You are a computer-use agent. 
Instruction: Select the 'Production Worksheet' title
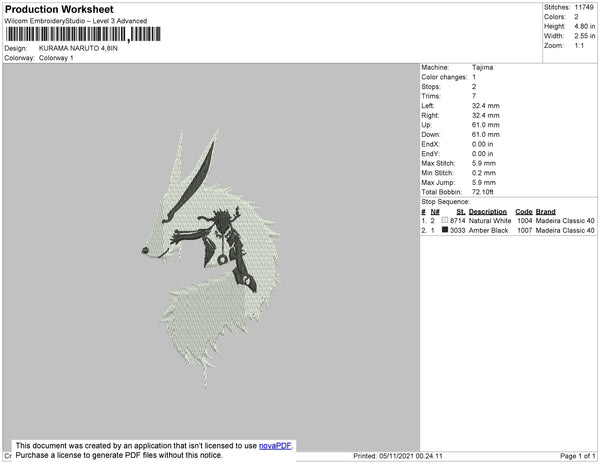point(59,10)
